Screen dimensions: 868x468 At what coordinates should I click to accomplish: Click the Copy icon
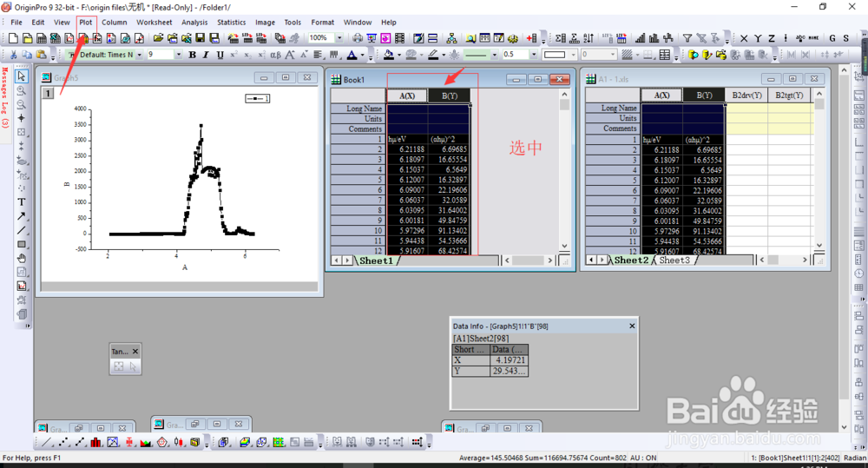click(27, 55)
